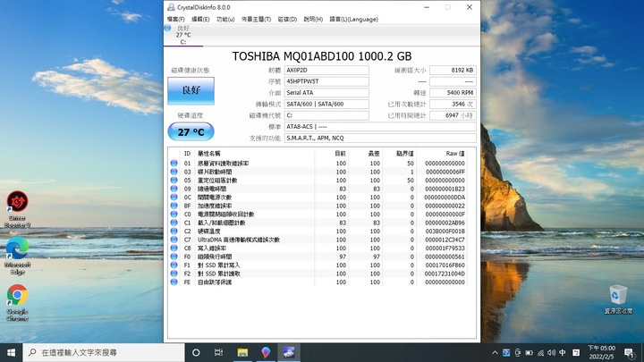This screenshot has height=362, width=644.
Task: Click status icon for attribute C2
Action: [x=174, y=232]
